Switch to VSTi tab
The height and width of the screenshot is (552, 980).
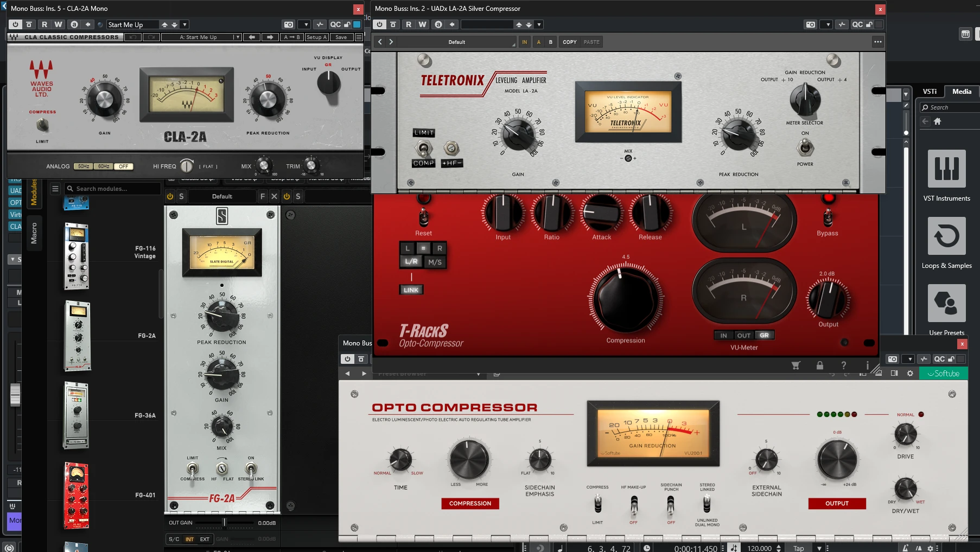tap(930, 91)
